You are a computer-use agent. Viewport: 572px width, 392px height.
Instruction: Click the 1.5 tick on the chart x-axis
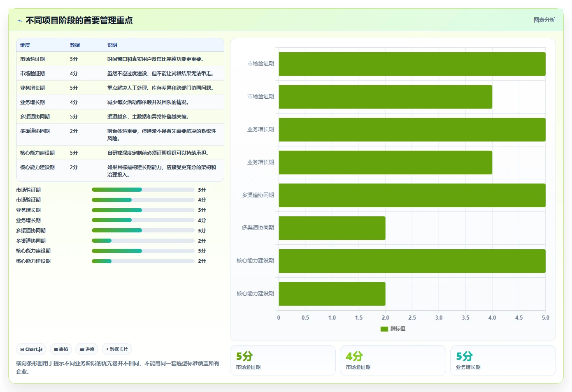coord(359,318)
